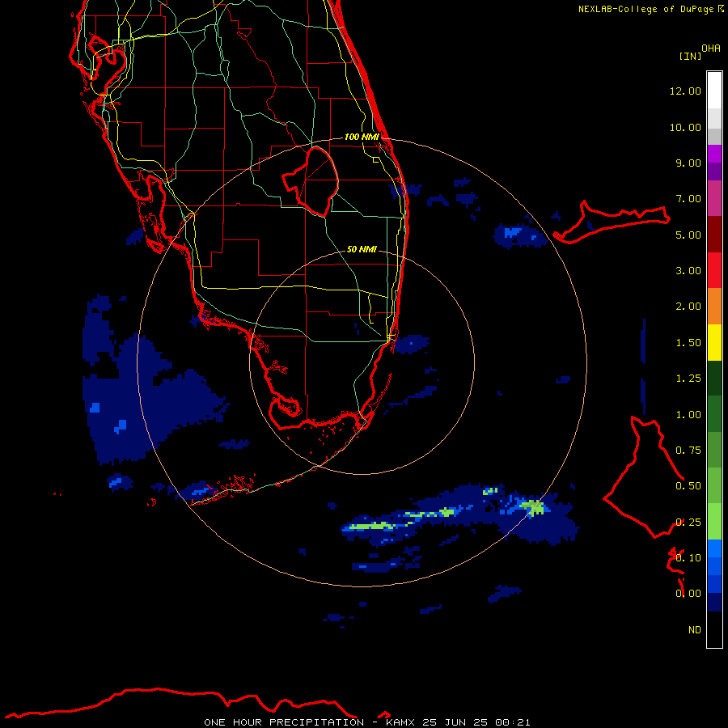Select the orange legend swatch

point(714,307)
